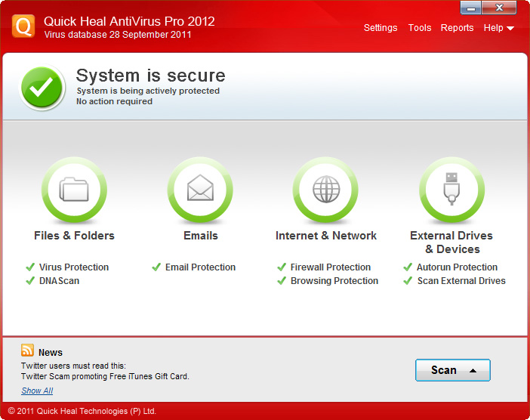Follow the Show All news link
Image resolution: width=530 pixels, height=420 pixels.
(37, 391)
